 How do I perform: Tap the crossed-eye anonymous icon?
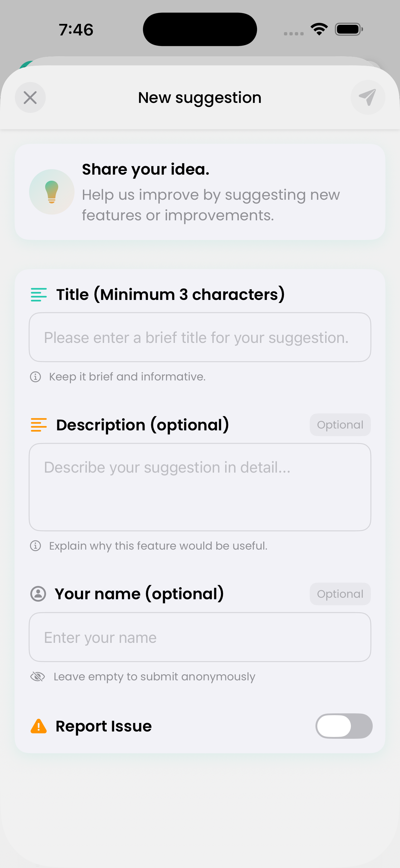(38, 676)
